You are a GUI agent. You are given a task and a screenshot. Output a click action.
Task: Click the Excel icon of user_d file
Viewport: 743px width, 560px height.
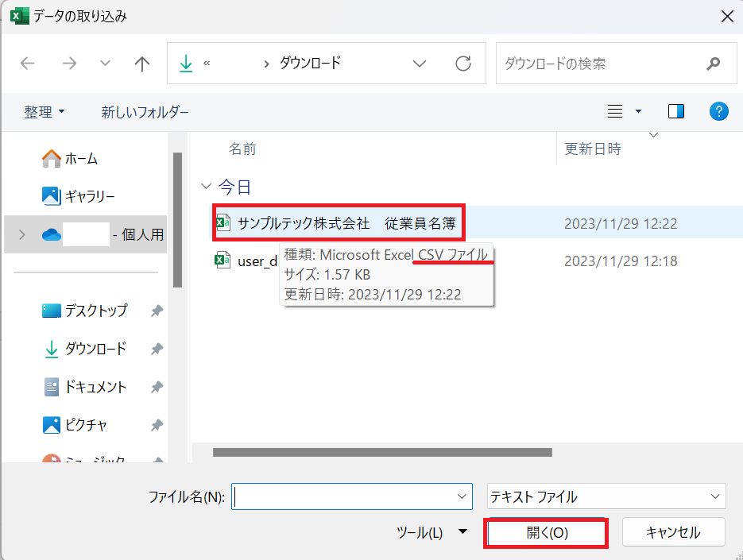pos(223,260)
